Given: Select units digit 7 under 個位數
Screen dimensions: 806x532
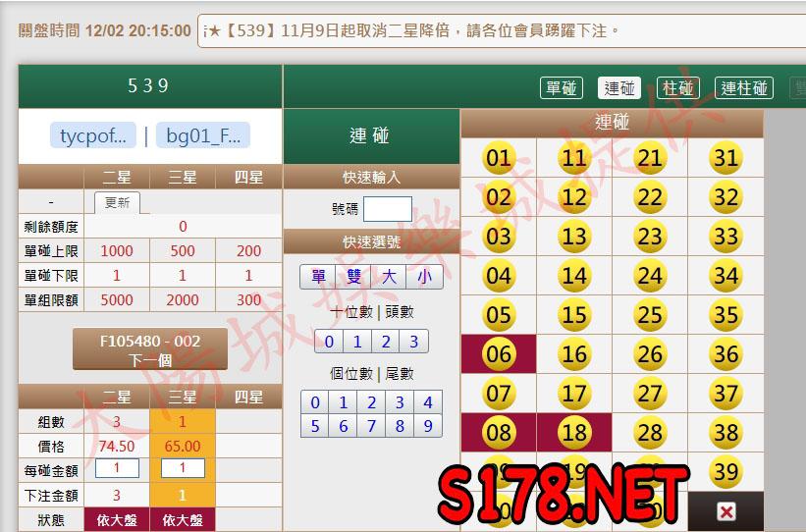Looking at the screenshot, I should [x=372, y=426].
